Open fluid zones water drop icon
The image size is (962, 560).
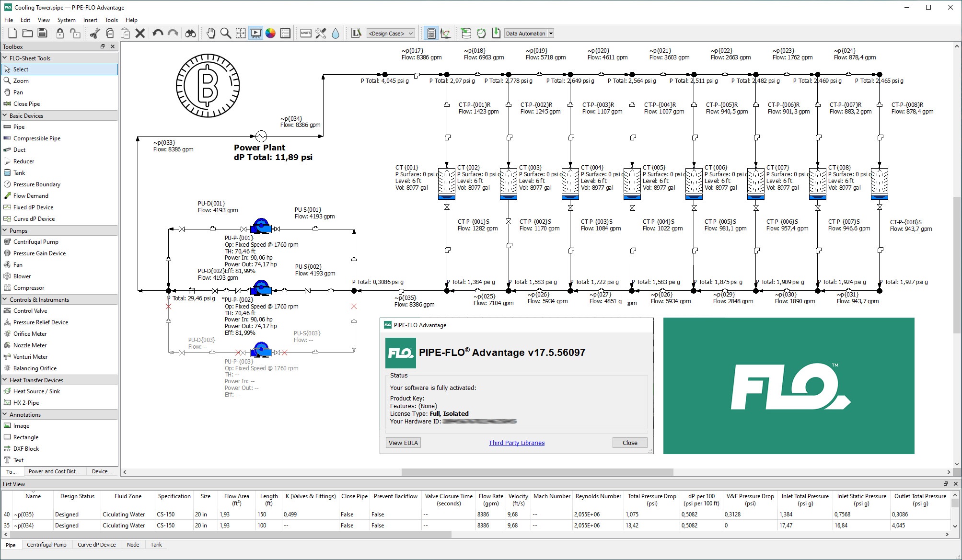pos(336,33)
